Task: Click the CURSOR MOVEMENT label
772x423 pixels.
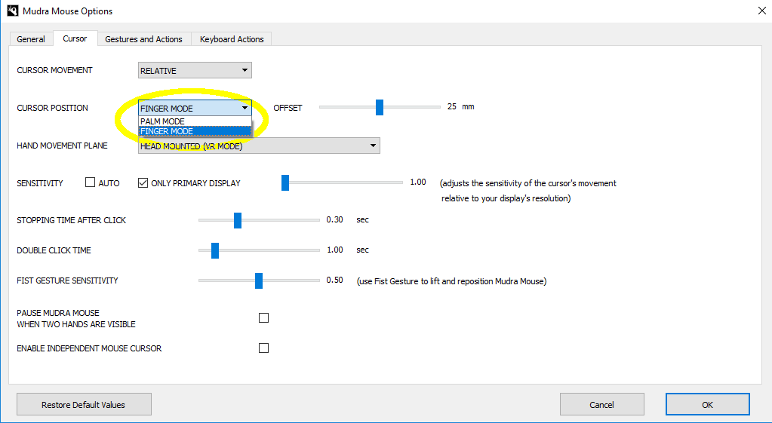Action: click(x=55, y=70)
